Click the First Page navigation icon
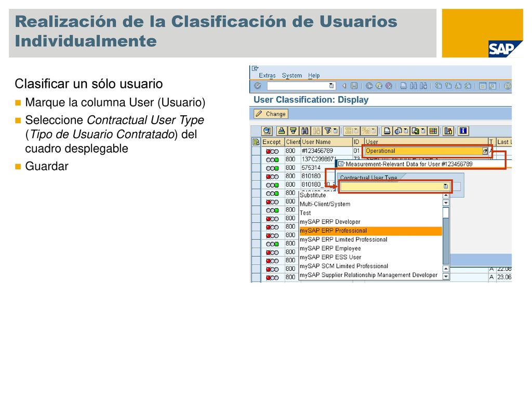The height and width of the screenshot is (399, 532). coord(438,86)
